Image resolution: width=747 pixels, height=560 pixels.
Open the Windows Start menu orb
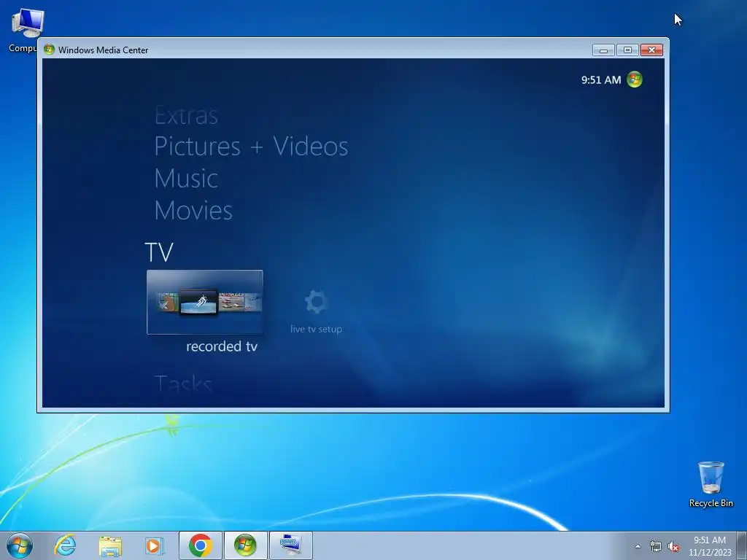click(20, 545)
